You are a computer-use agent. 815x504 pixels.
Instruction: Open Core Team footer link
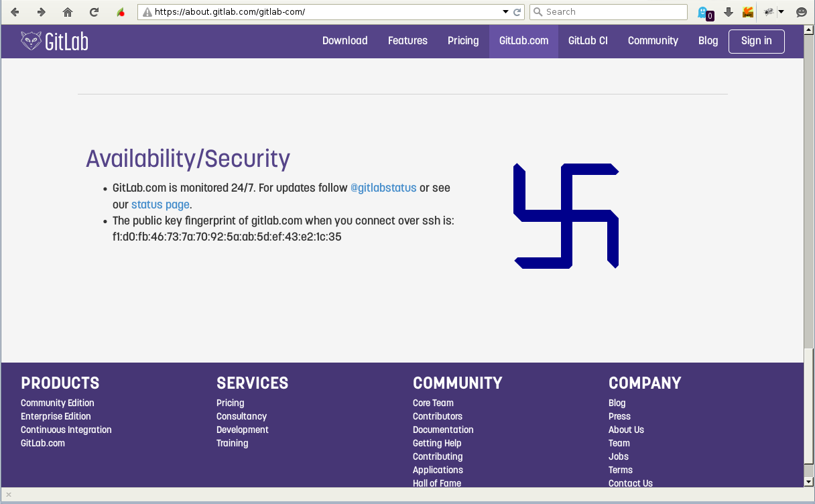coord(433,403)
